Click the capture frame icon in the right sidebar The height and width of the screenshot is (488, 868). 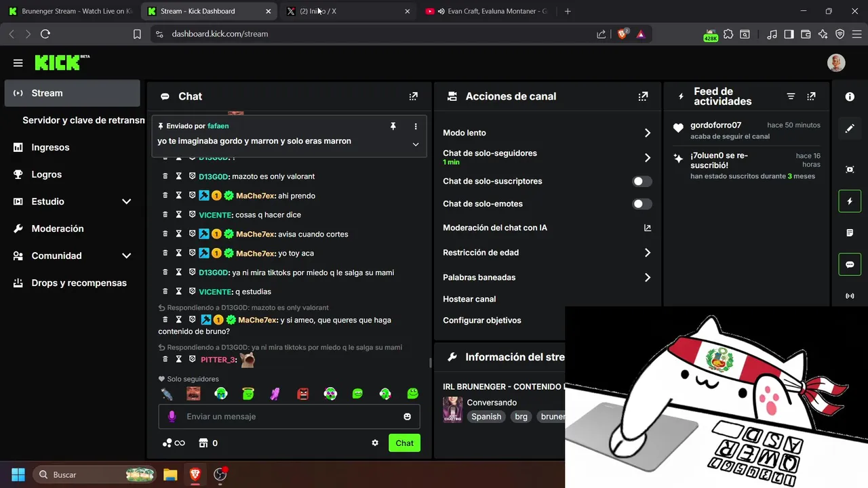850,169
